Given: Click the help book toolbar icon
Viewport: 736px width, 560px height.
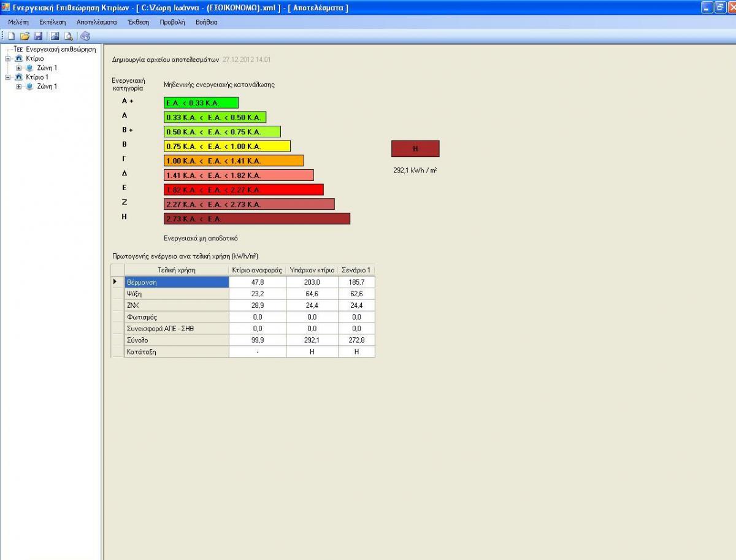Looking at the screenshot, I should [85, 36].
